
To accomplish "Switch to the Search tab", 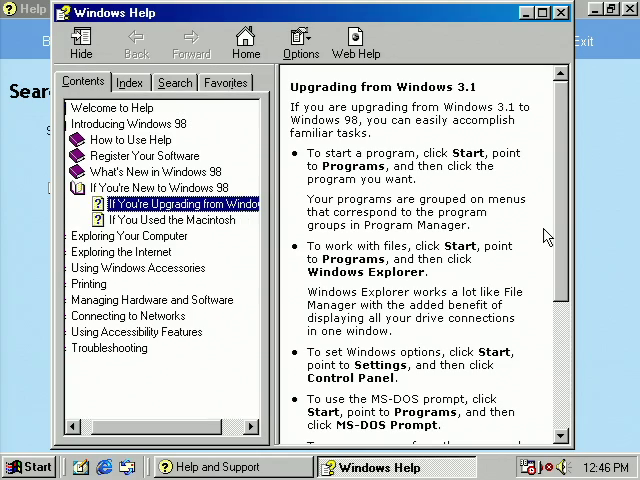I will click(x=175, y=83).
